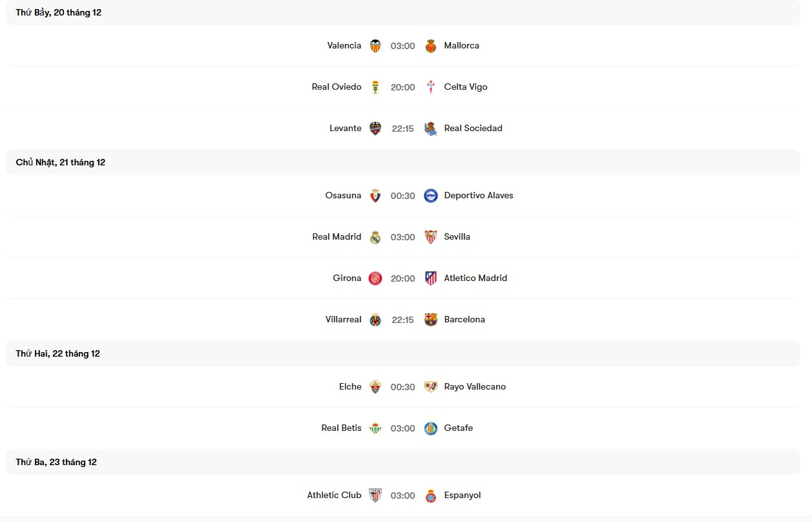Click the Levante club crest

pyautogui.click(x=375, y=129)
